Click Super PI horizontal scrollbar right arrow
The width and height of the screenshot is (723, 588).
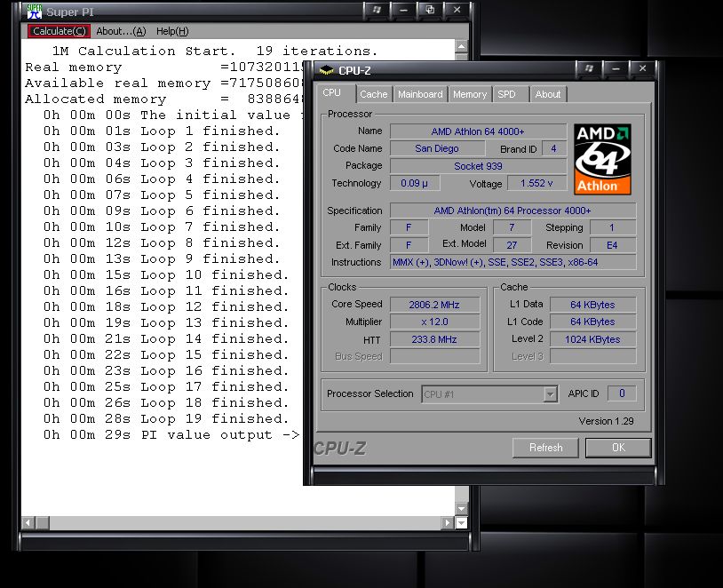(x=447, y=522)
